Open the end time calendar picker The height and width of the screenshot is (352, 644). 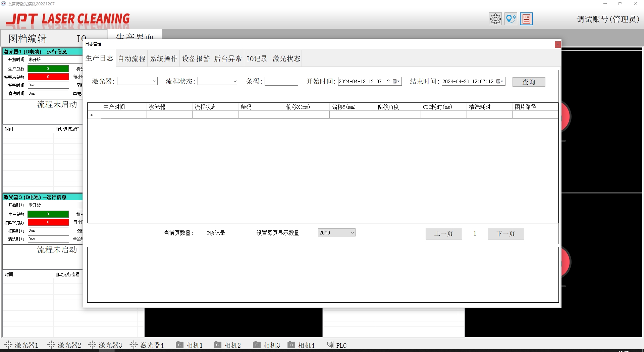(x=500, y=81)
